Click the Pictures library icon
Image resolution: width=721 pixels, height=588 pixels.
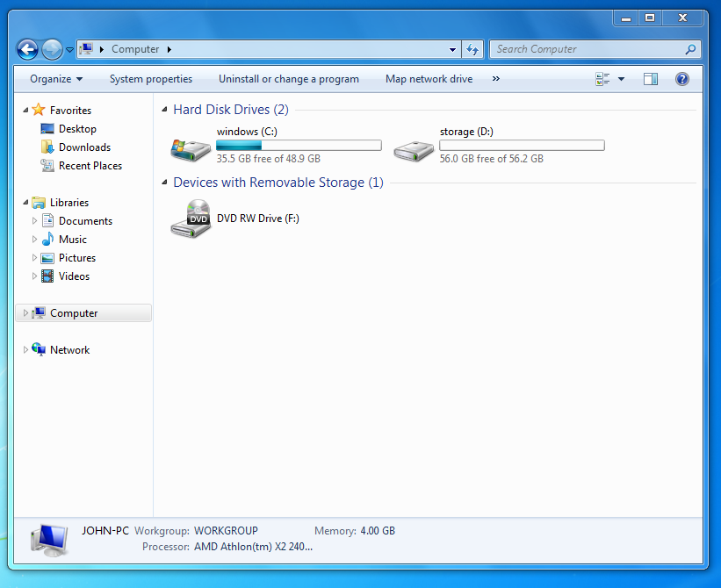click(47, 258)
